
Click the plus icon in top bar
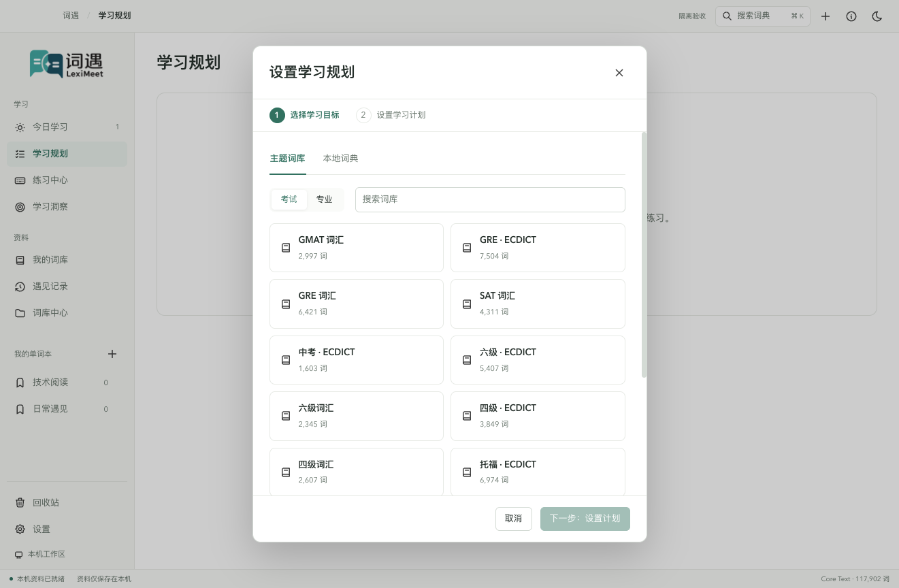(826, 16)
